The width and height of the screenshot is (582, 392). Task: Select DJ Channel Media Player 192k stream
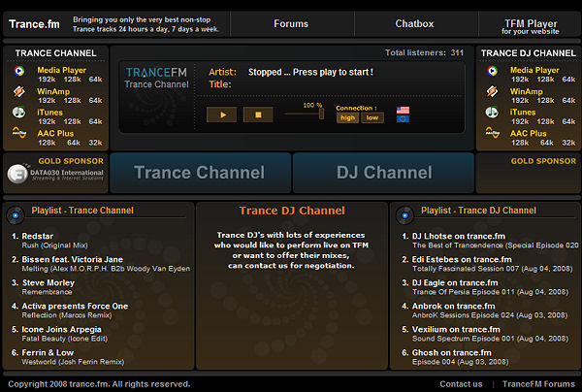[x=520, y=80]
